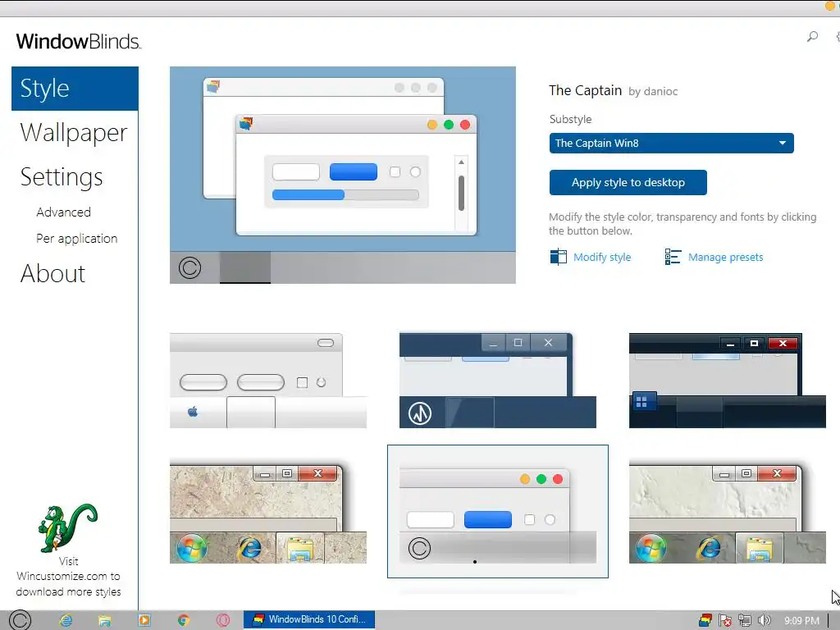Launch Internet Explorer from taskbar
Viewport: 840px width, 630px height.
point(66,620)
